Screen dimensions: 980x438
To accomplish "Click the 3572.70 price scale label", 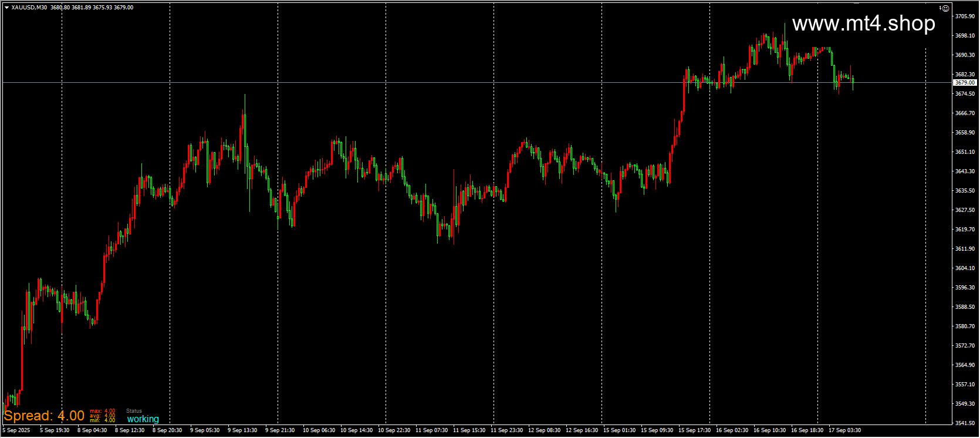I will 965,346.
